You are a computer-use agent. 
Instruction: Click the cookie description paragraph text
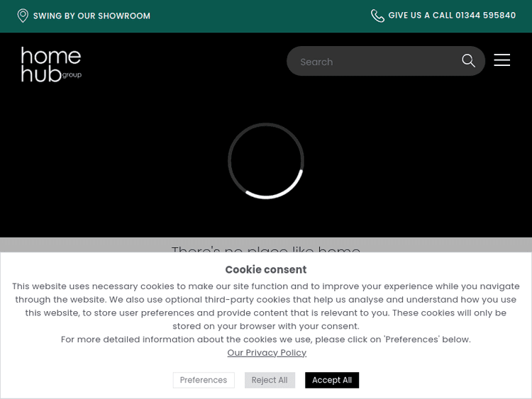click(x=266, y=305)
